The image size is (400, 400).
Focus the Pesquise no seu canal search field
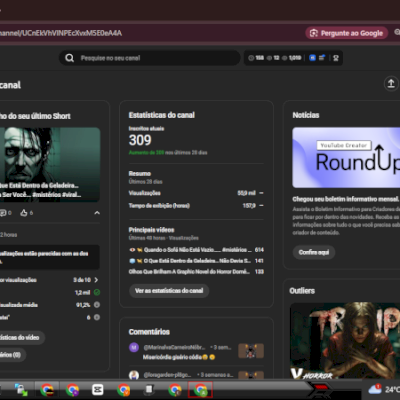[150, 58]
